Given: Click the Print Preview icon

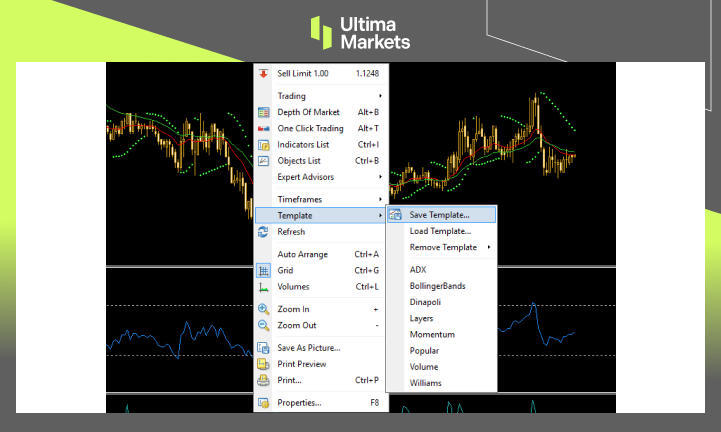Looking at the screenshot, I should (263, 364).
